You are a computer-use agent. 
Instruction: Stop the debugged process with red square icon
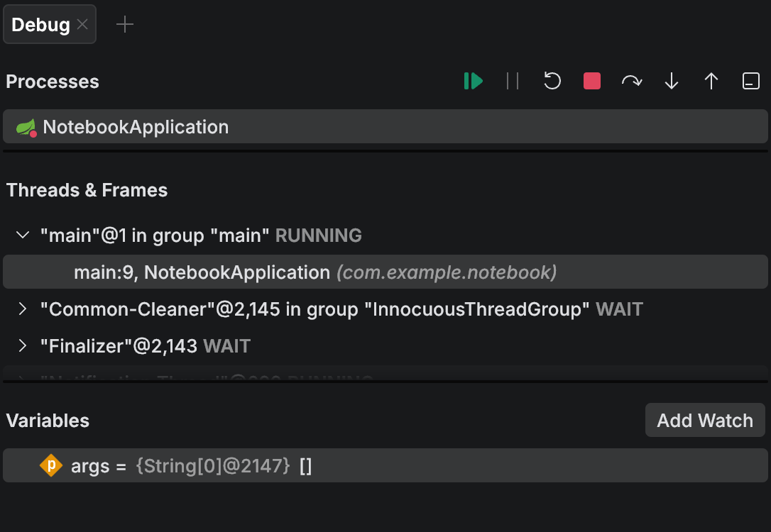click(591, 81)
